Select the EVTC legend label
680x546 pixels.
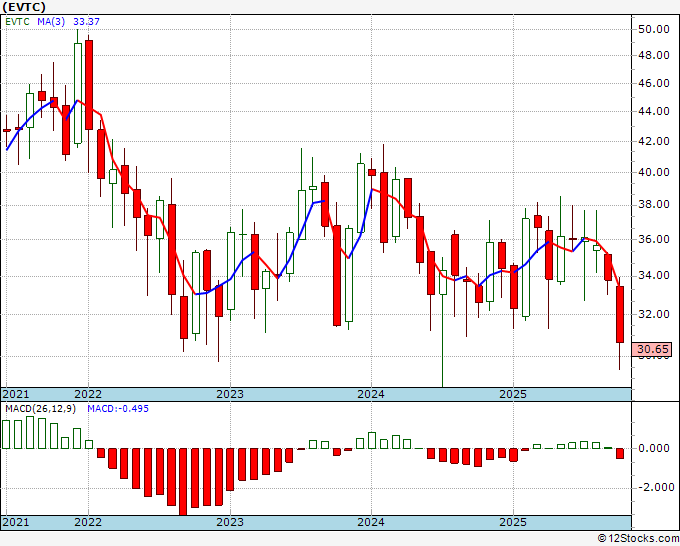point(17,21)
